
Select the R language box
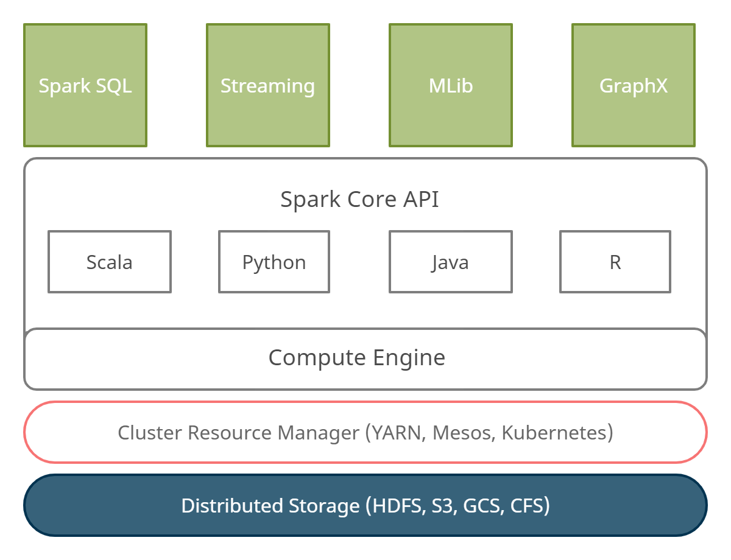(x=615, y=262)
